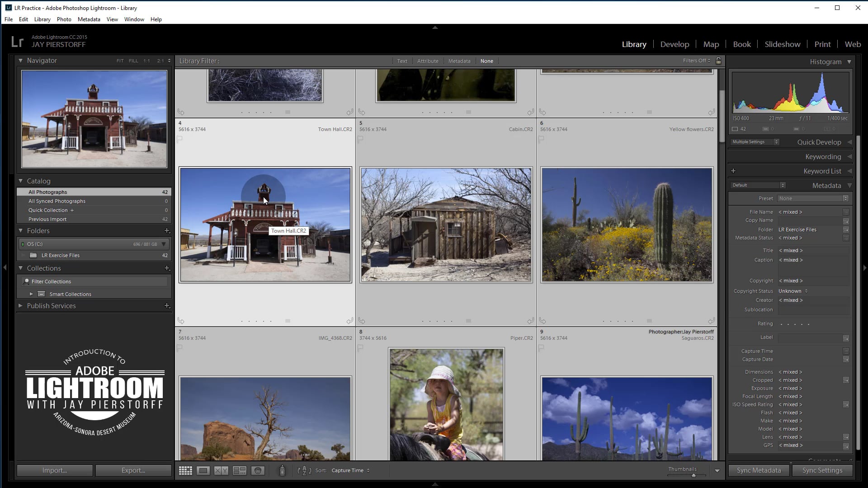The image size is (868, 488).
Task: Switch to Loupe view icon
Action: pyautogui.click(x=203, y=470)
